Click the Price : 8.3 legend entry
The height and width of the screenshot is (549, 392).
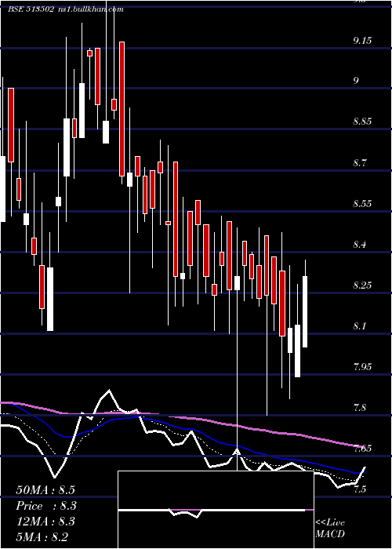(x=46, y=506)
